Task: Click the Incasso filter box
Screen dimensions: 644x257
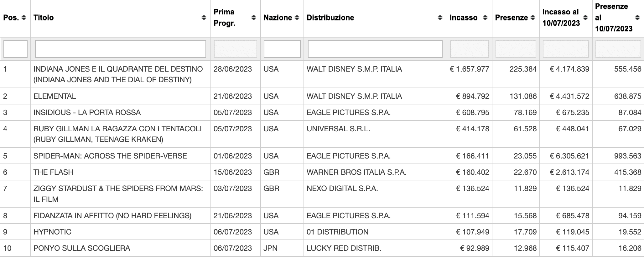Action: click(x=470, y=49)
